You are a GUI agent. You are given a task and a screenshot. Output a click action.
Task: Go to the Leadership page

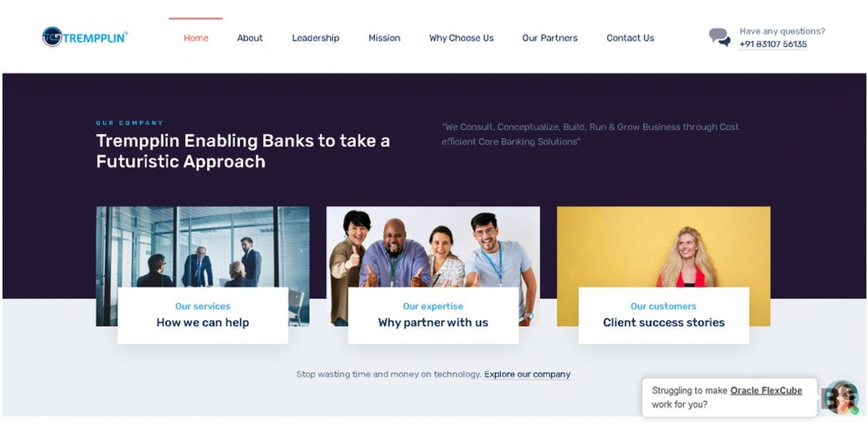point(315,38)
